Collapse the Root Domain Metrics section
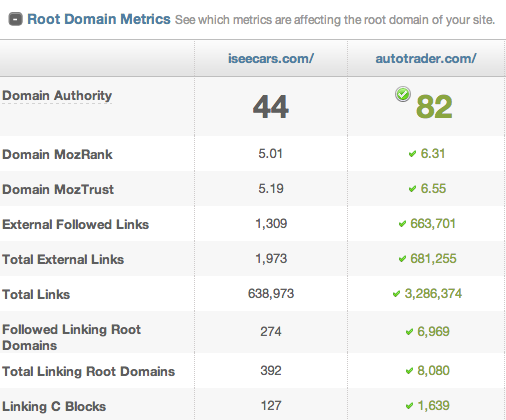This screenshot has width=506, height=420. click(15, 19)
